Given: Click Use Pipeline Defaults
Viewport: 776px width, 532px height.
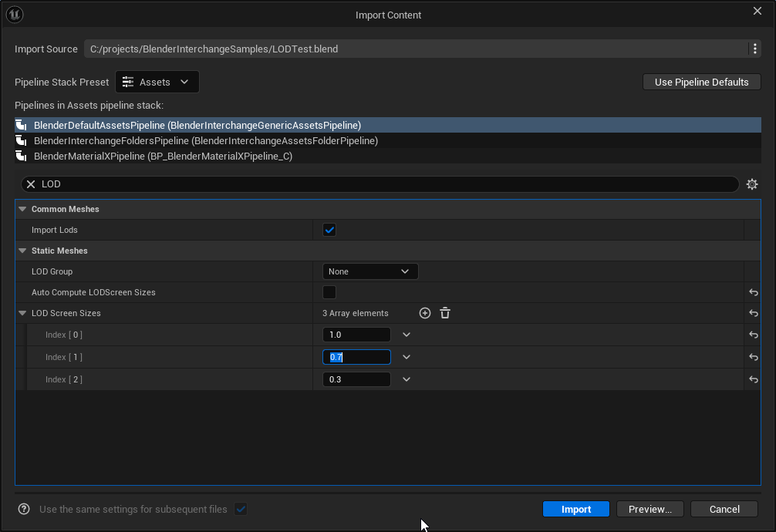Looking at the screenshot, I should point(701,82).
